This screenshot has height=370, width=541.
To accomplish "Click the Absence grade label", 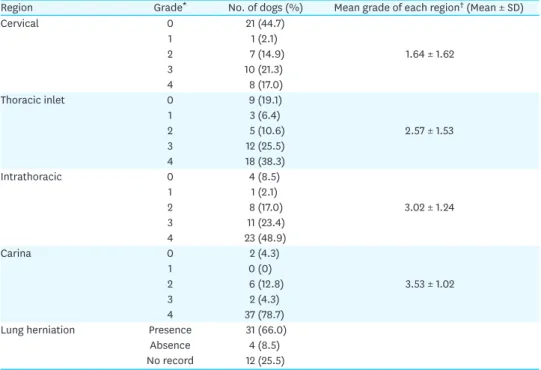I will point(170,345).
